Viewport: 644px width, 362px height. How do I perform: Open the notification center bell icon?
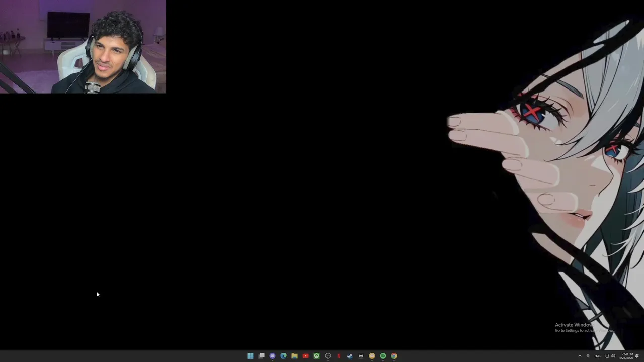tap(637, 356)
